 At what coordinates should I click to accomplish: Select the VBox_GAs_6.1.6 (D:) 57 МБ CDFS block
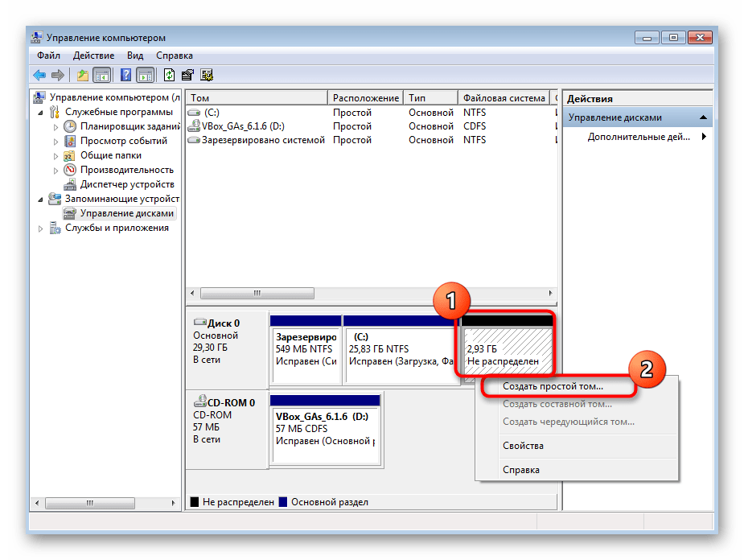(326, 429)
